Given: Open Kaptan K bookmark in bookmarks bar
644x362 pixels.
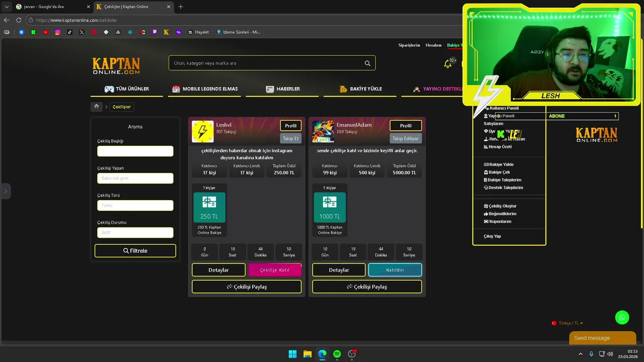Looking at the screenshot, I should coord(167,32).
